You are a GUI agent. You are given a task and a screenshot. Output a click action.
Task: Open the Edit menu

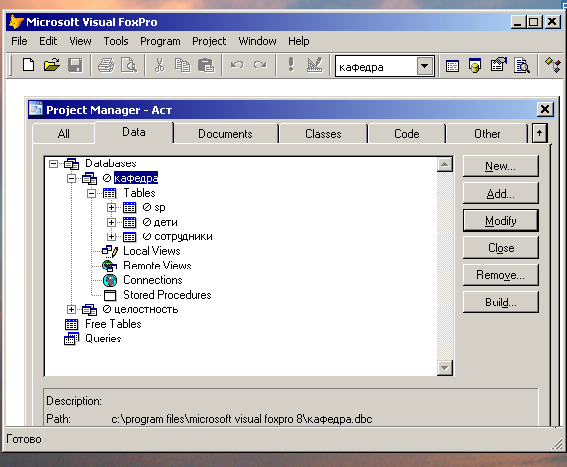tap(48, 41)
